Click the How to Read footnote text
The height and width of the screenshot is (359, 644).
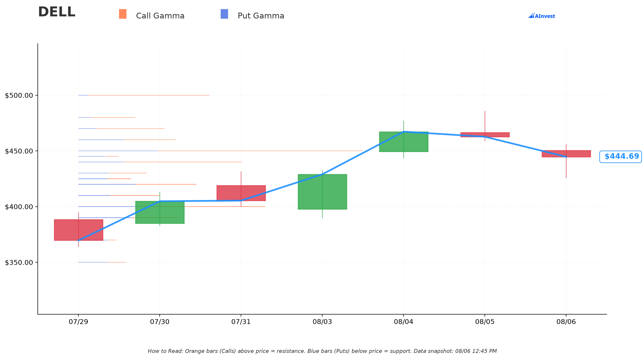pos(322,351)
